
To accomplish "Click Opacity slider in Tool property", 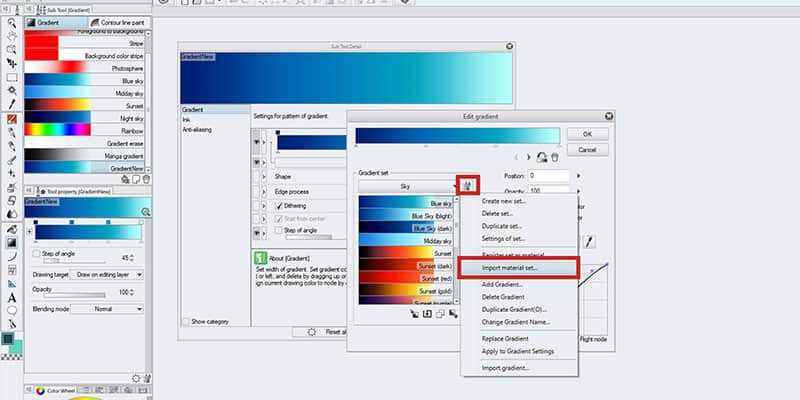I will (x=74, y=295).
